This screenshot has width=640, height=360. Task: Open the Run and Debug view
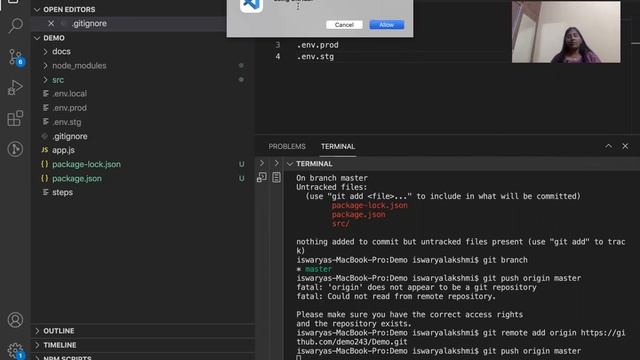click(15, 88)
